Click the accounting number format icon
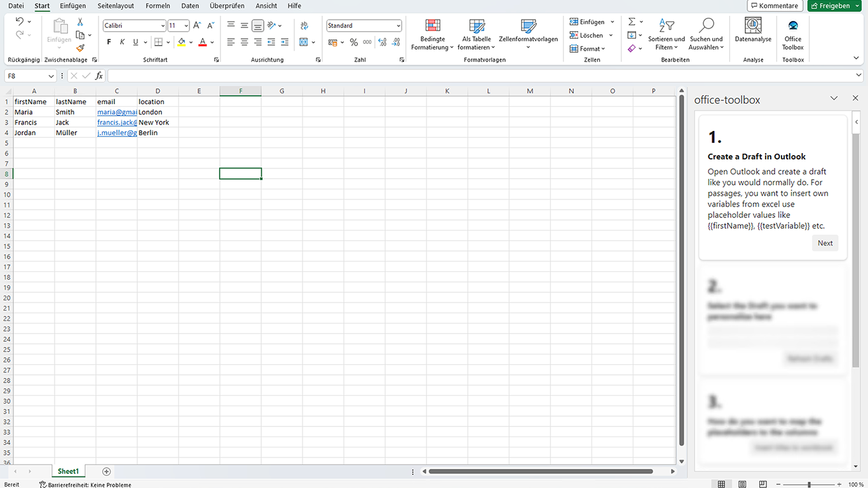Image resolution: width=868 pixels, height=488 pixels. 333,42
